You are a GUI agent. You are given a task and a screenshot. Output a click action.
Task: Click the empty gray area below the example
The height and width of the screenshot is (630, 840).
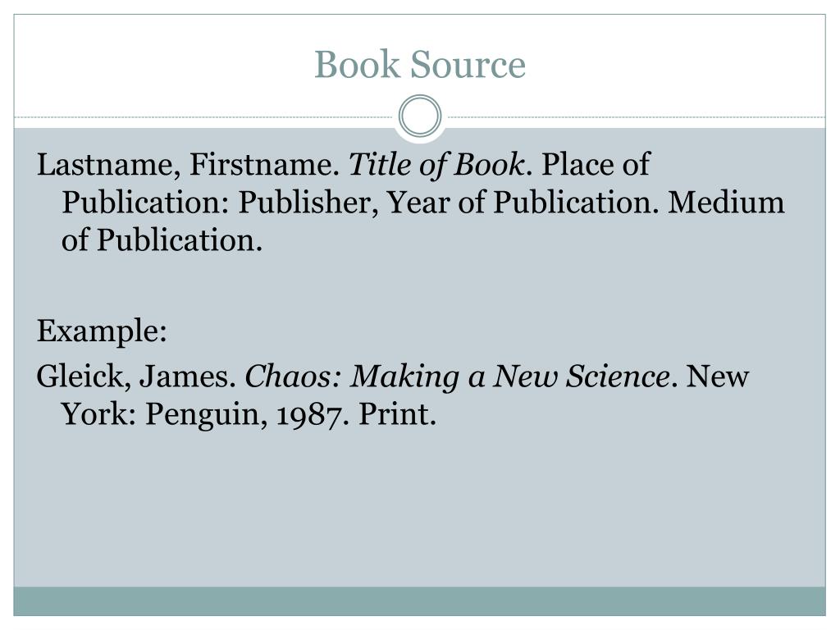point(419,509)
